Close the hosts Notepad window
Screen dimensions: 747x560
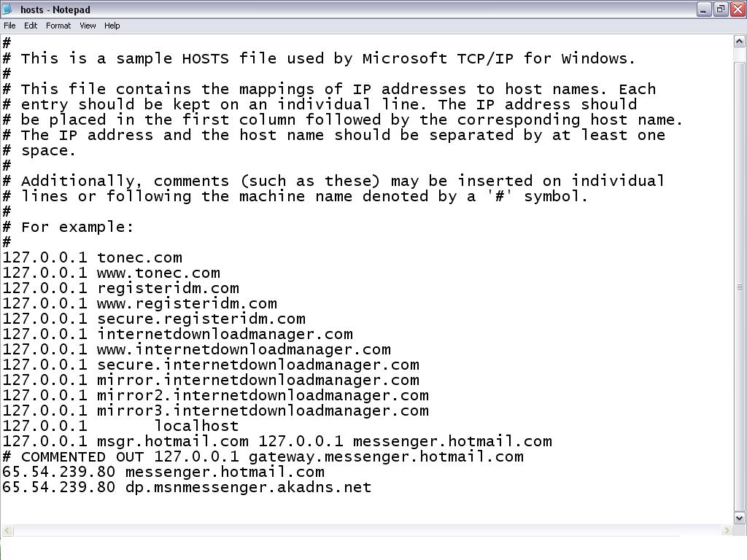point(737,9)
